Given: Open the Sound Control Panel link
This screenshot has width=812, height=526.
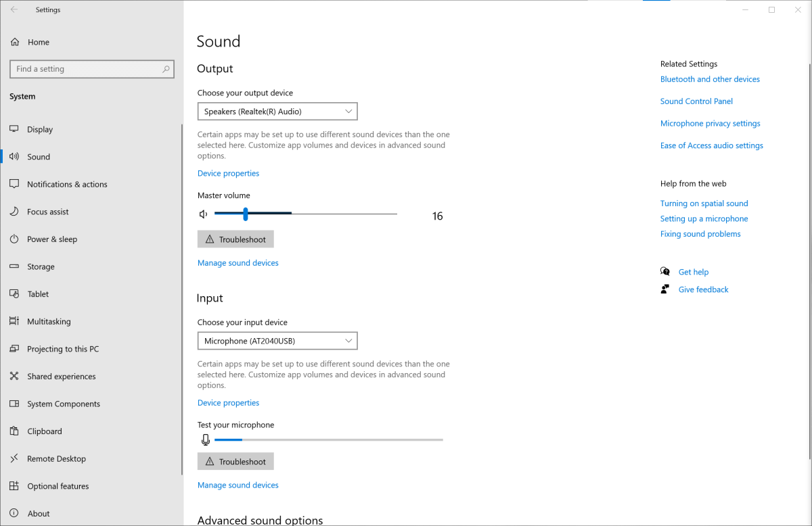Looking at the screenshot, I should [x=696, y=101].
